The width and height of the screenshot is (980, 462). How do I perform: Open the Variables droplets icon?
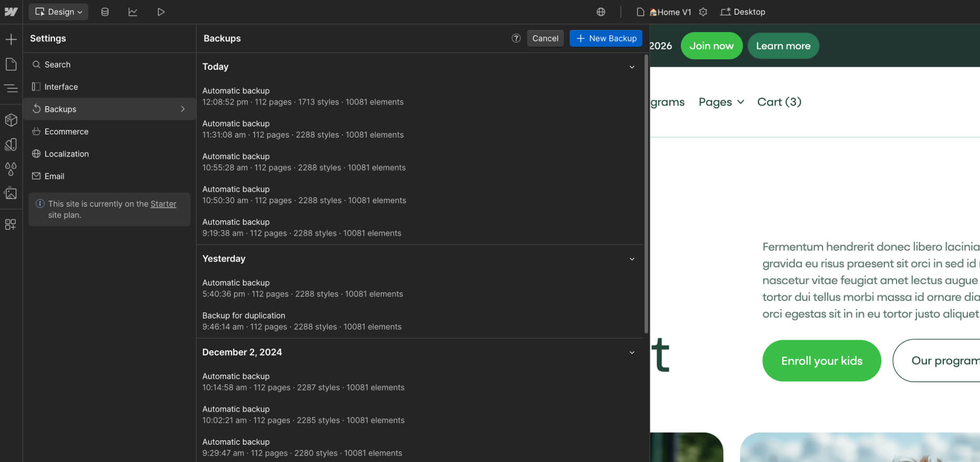click(11, 169)
